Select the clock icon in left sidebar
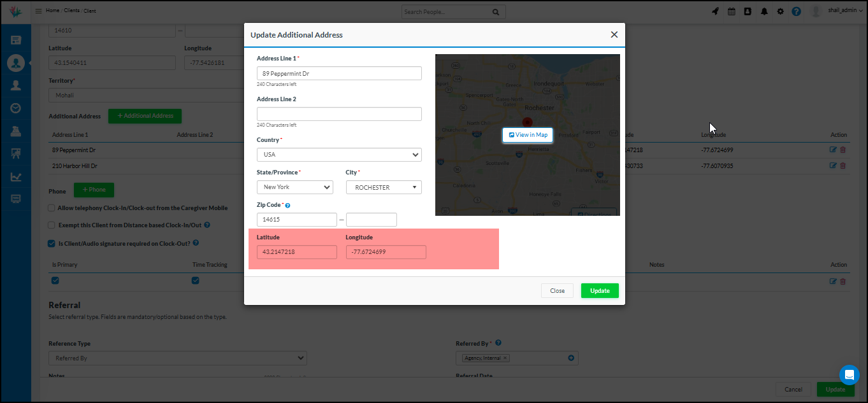 (x=15, y=108)
